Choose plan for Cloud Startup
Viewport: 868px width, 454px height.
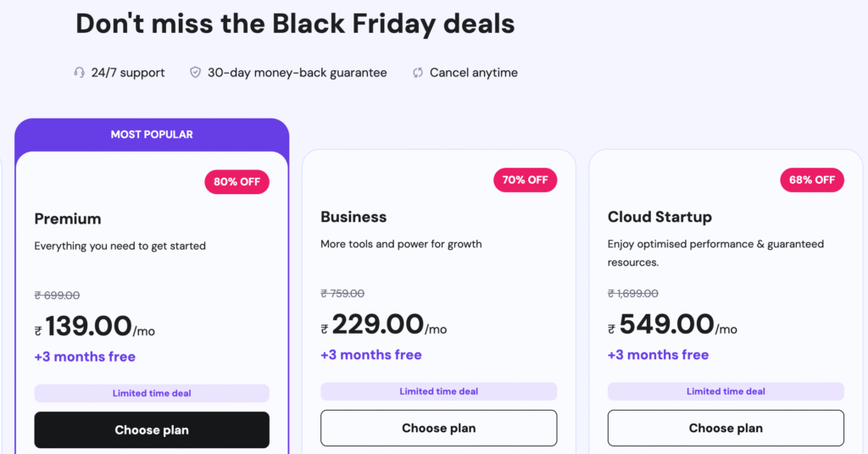click(x=726, y=428)
